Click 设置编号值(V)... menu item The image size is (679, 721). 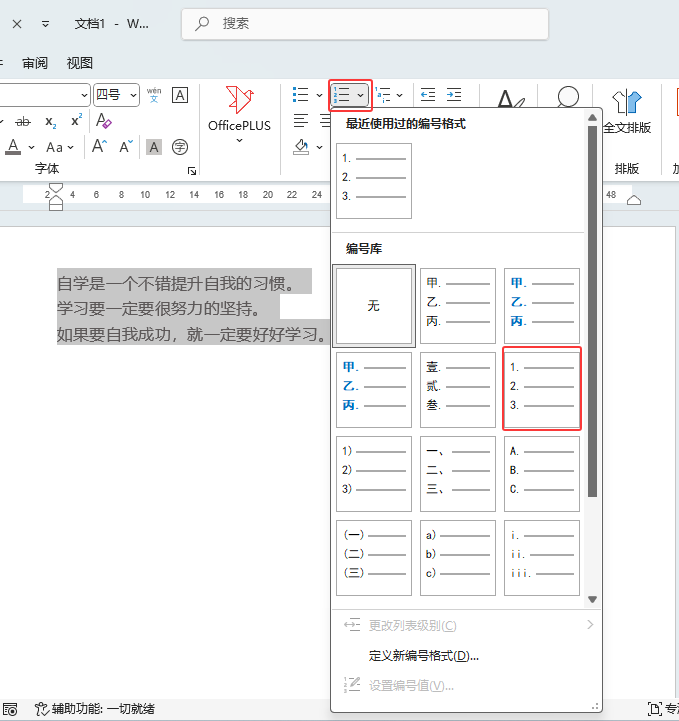[466, 686]
